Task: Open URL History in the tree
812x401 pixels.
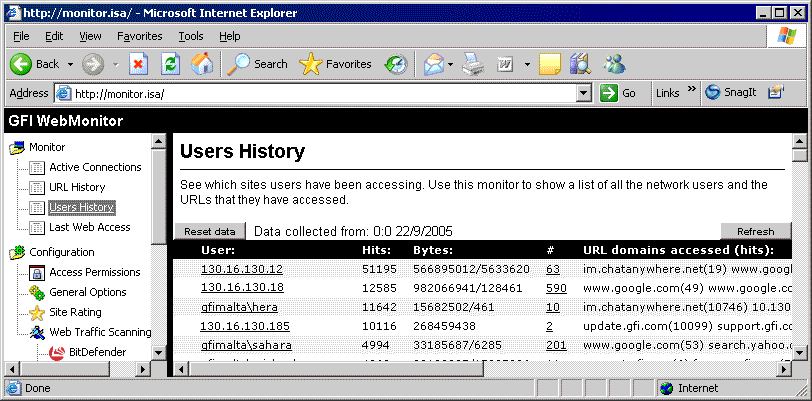Action: (77, 188)
